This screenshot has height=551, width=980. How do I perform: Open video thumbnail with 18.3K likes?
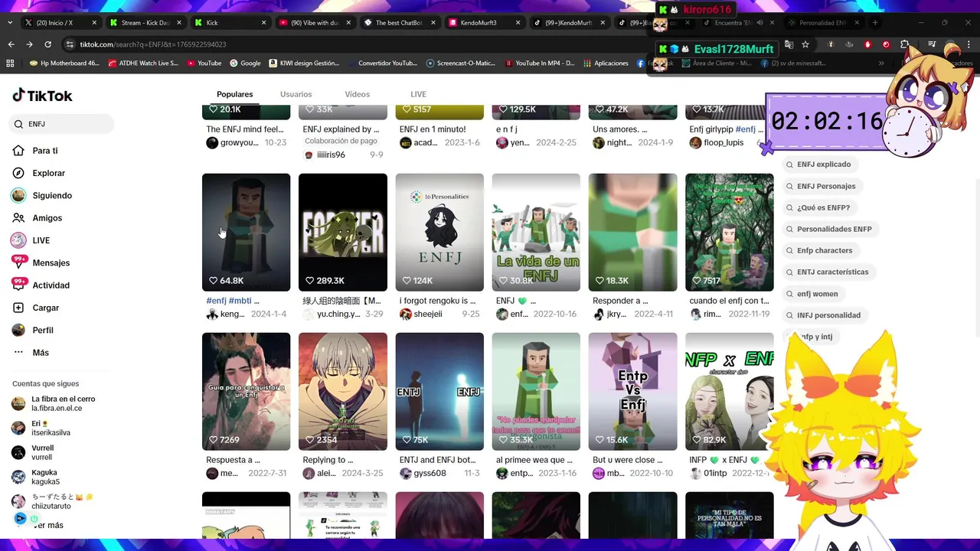click(632, 232)
